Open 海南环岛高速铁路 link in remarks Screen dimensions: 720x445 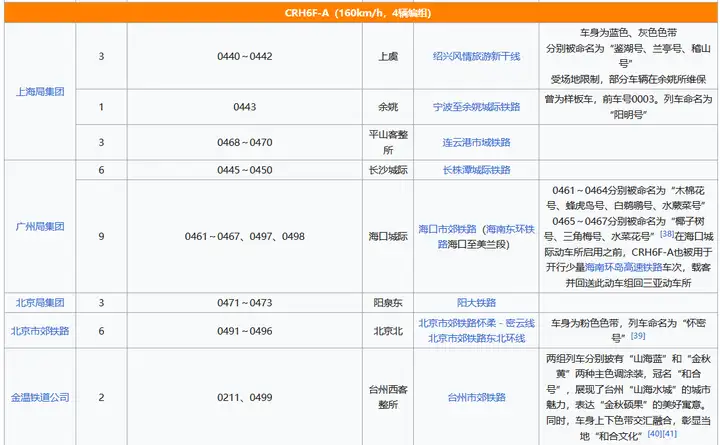(624, 267)
